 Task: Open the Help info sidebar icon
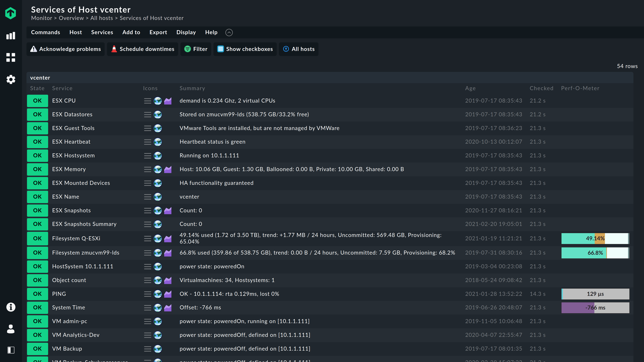tap(11, 307)
